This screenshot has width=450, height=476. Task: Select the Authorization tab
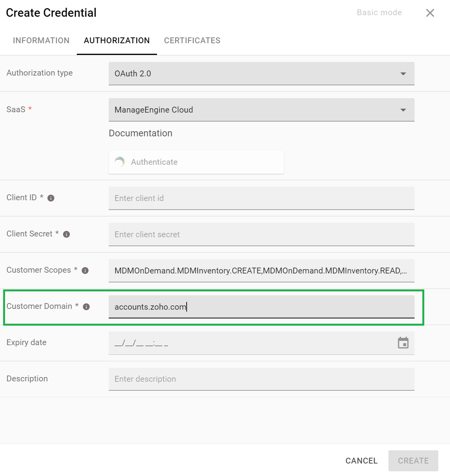(x=116, y=41)
